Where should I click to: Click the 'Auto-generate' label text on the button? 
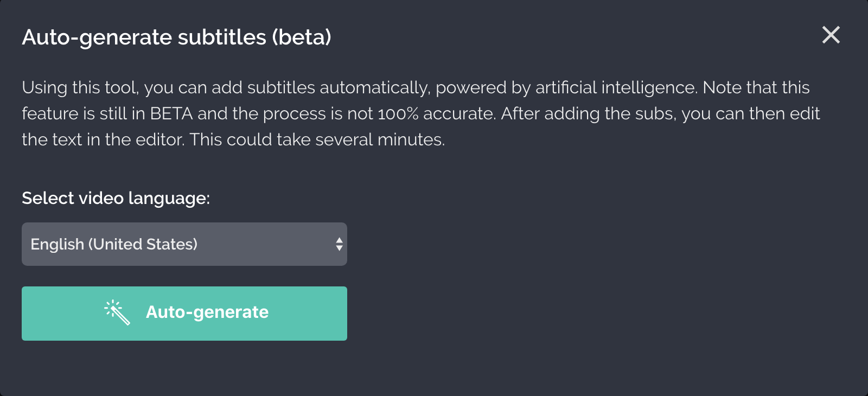pyautogui.click(x=207, y=312)
